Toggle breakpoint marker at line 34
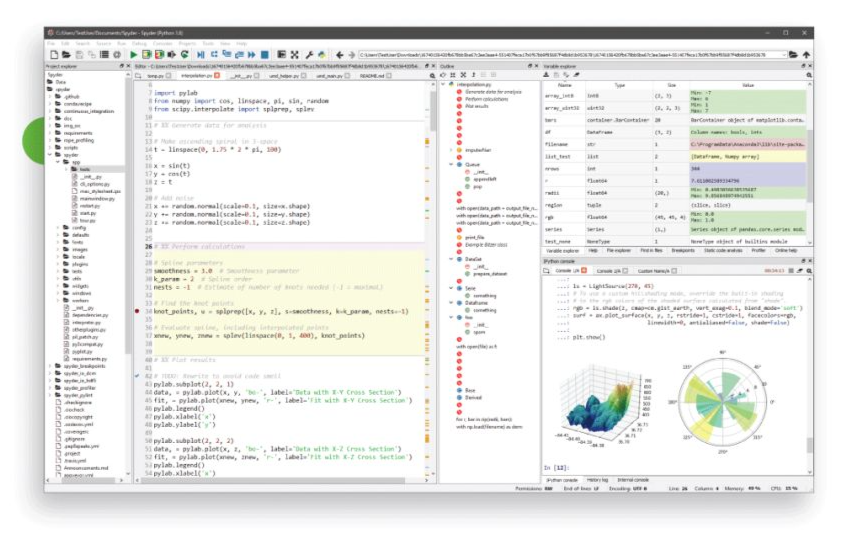 point(137,311)
